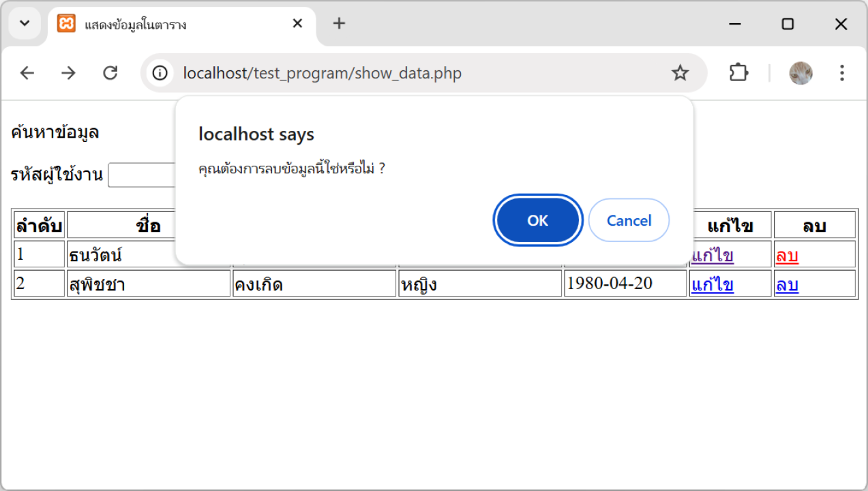Click the แก้ไข link for สุพิชชา
The height and width of the screenshot is (491, 868).
pyautogui.click(x=712, y=284)
